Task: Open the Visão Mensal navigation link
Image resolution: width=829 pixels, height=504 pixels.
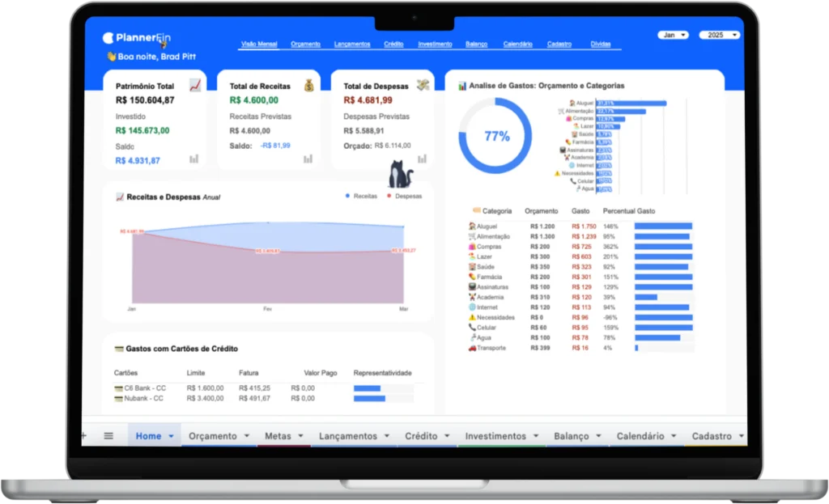Action: (257, 44)
